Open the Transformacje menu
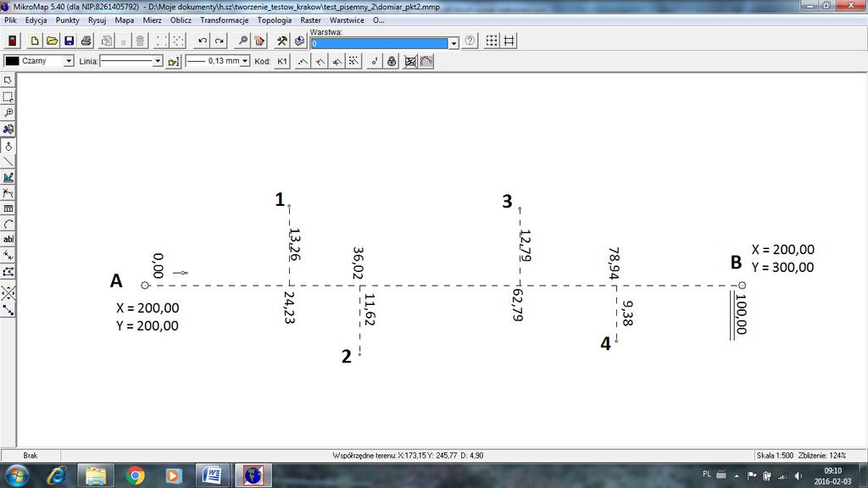Image resolution: width=868 pixels, height=488 pixels. pyautogui.click(x=224, y=20)
